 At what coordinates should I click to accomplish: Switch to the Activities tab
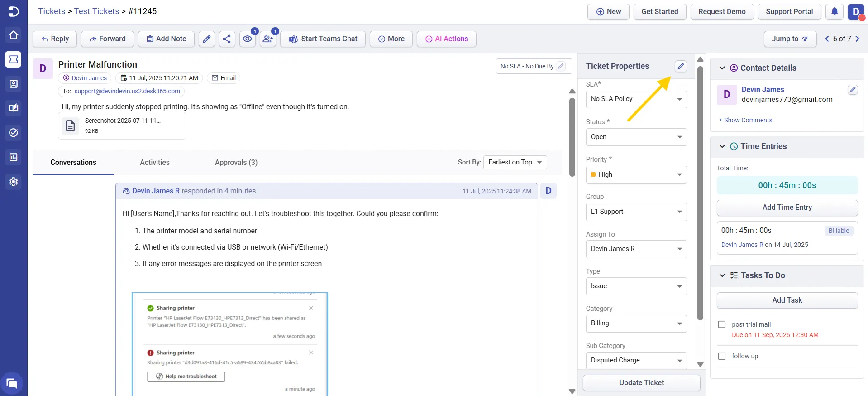(x=155, y=162)
